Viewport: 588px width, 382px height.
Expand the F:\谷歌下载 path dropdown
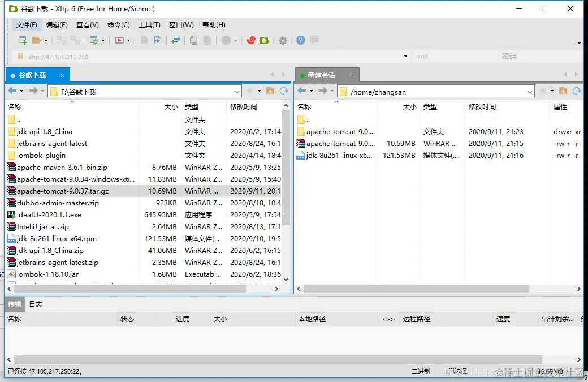click(237, 92)
